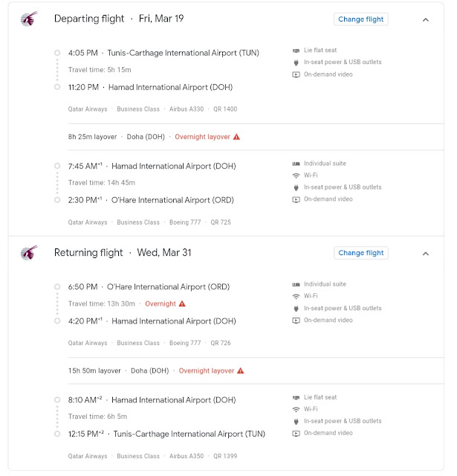
Task: Click the On-demand video icon for QR 1399
Action: pos(296,433)
